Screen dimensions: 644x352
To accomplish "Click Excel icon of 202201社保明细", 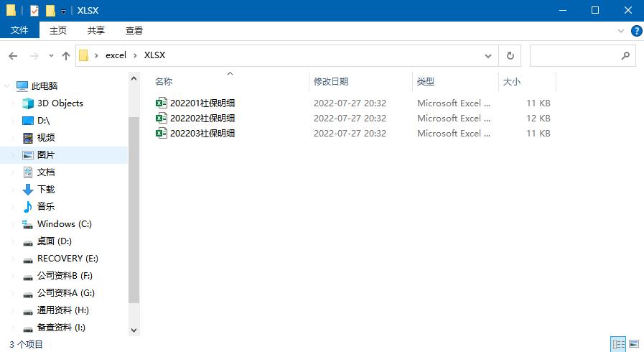I will [x=162, y=103].
